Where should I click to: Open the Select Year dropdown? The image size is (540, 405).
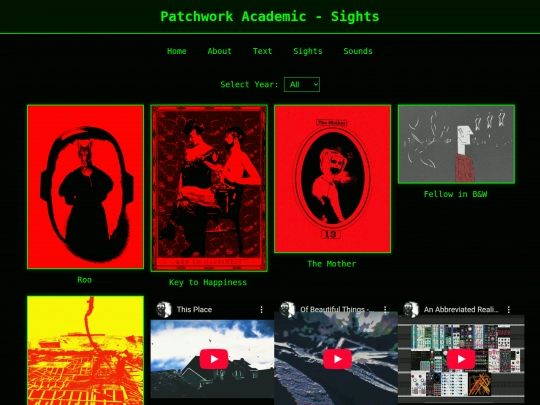[x=302, y=84]
